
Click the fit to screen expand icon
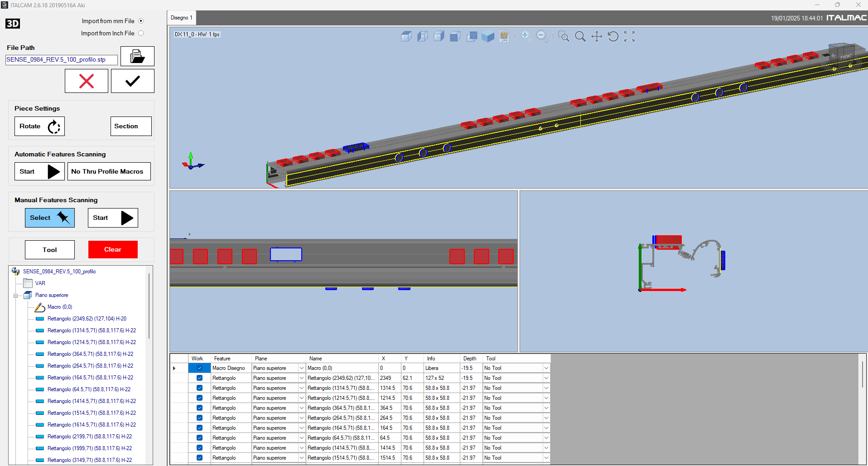point(629,36)
